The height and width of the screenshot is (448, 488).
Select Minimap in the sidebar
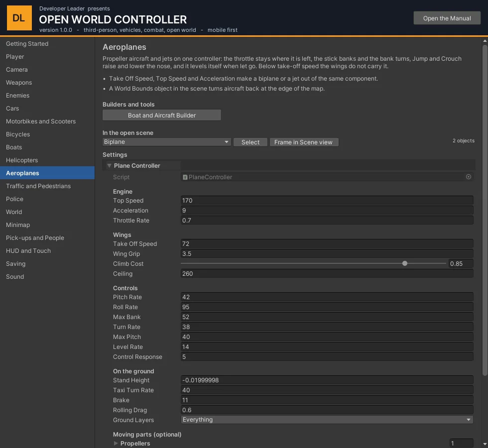pyautogui.click(x=47, y=225)
